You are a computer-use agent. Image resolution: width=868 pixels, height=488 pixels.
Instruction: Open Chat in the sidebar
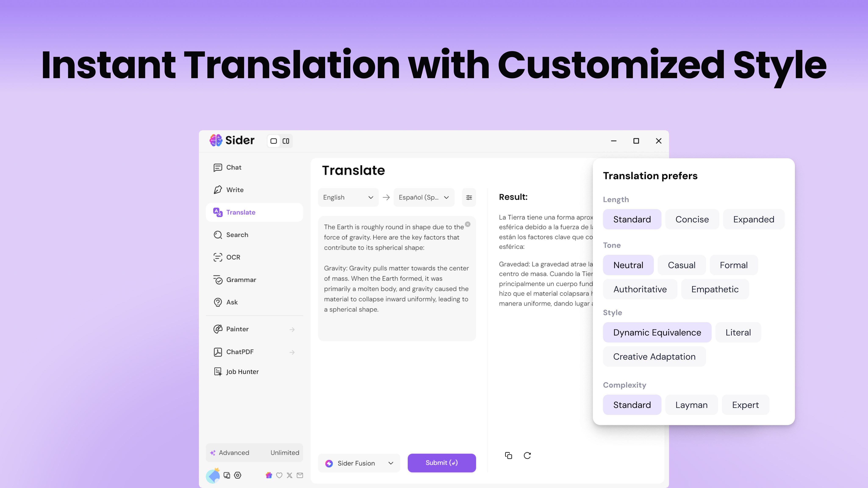(254, 168)
